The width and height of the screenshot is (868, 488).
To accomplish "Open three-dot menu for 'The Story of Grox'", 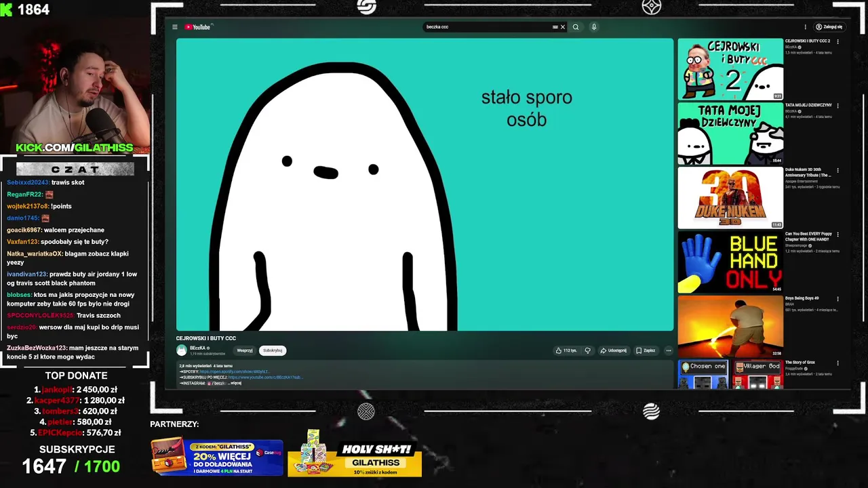I will pyautogui.click(x=837, y=363).
